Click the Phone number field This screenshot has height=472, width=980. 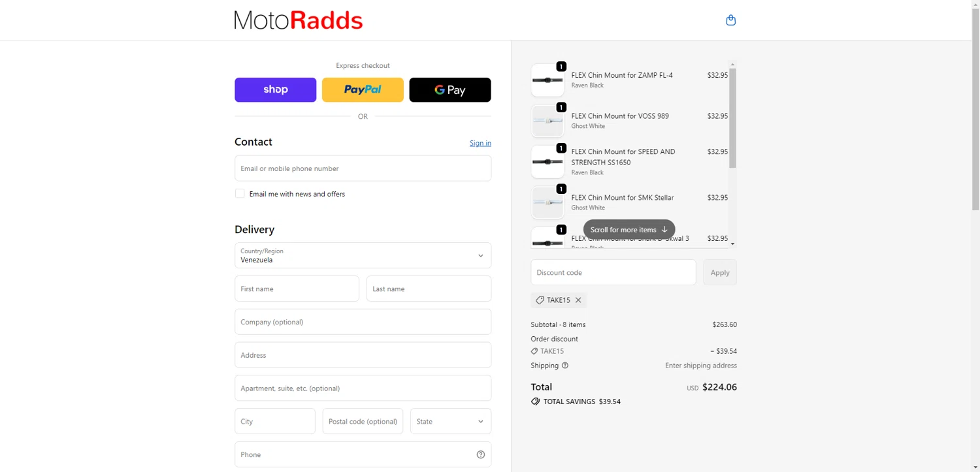363,454
